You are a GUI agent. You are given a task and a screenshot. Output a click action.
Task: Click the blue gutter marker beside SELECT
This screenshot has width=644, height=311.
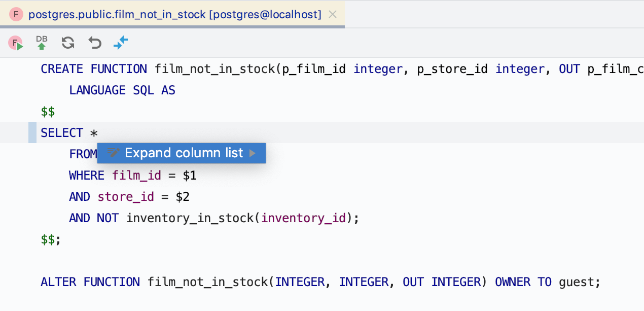[x=32, y=132]
